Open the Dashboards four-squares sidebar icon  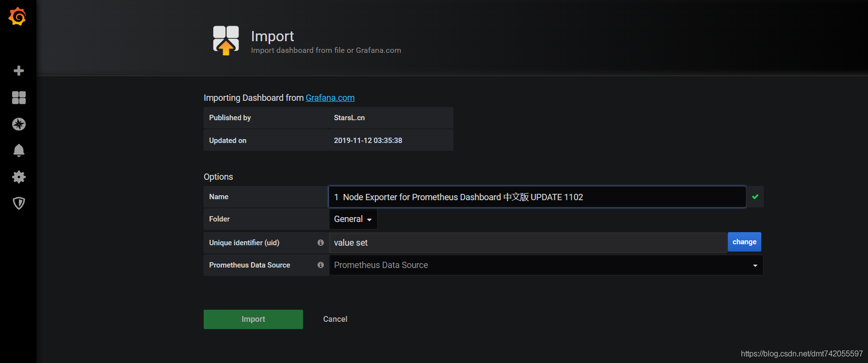click(18, 97)
